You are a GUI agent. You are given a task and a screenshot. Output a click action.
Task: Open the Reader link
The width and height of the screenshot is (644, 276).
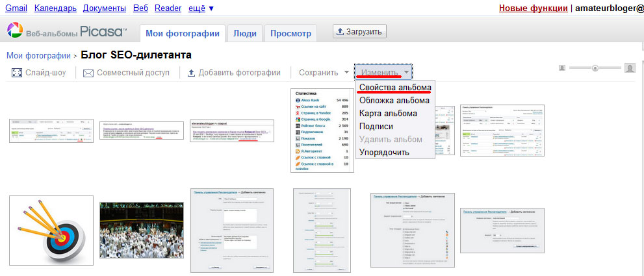coord(168,8)
